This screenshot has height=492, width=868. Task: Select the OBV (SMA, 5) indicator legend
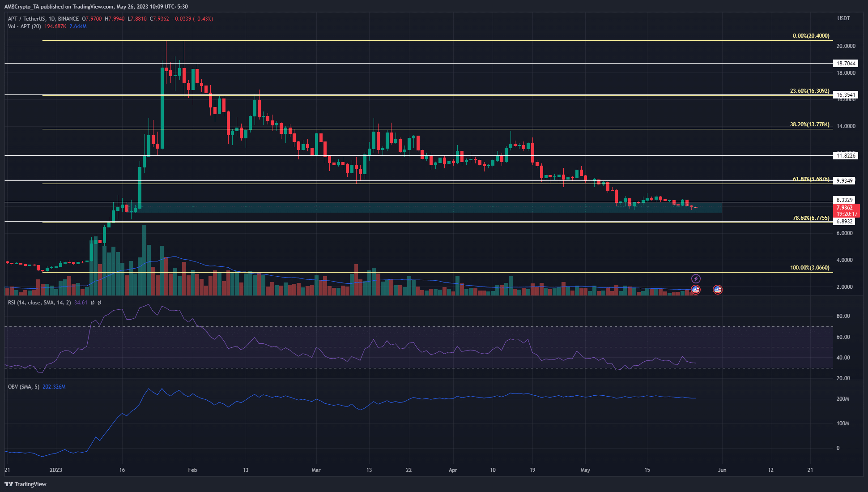click(24, 387)
